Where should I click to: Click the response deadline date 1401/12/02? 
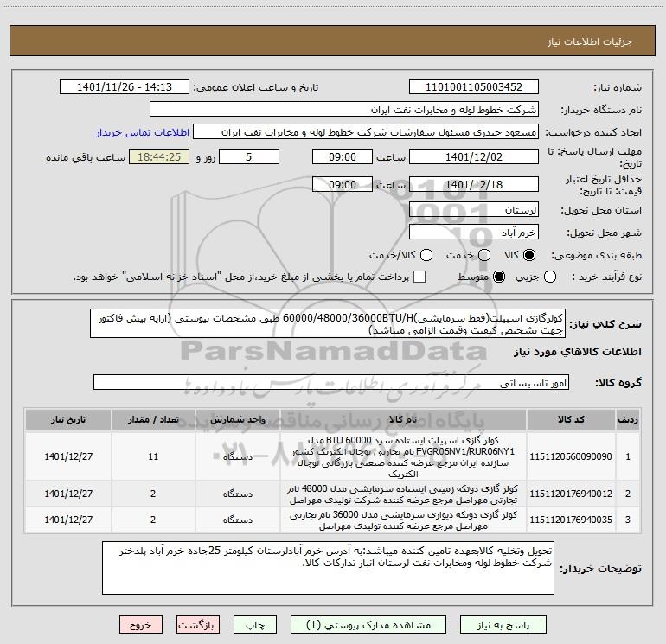click(x=474, y=156)
